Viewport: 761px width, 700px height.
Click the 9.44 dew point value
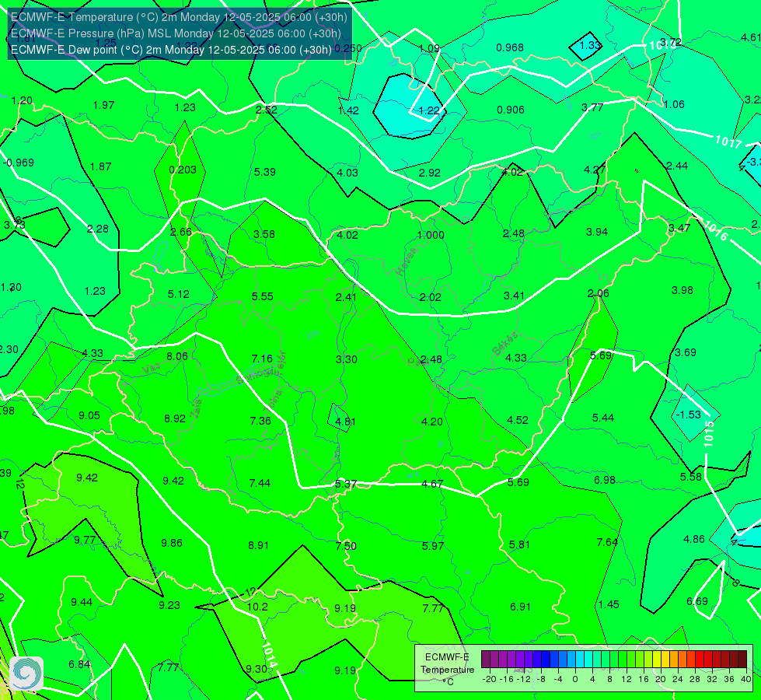tap(82, 602)
